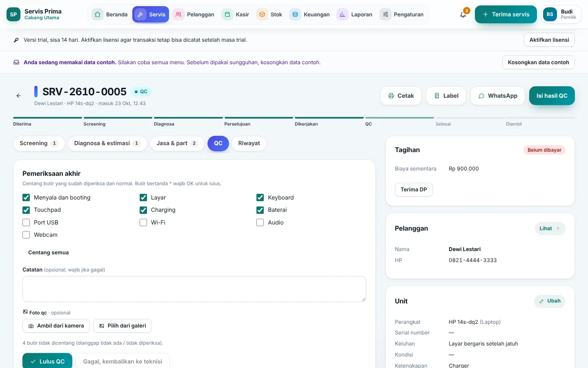The height and width of the screenshot is (368, 588).
Task: Uncheck the Baterai checkbox
Action: pos(260,210)
